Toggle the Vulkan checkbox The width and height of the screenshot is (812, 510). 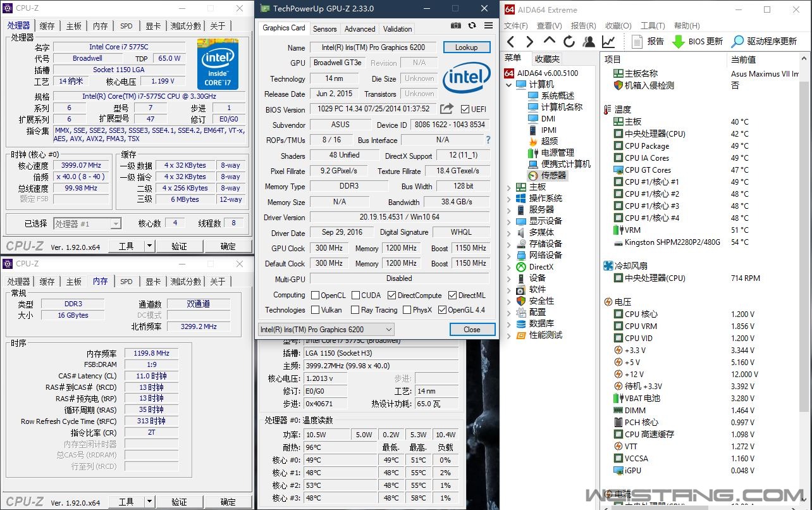pyautogui.click(x=315, y=310)
